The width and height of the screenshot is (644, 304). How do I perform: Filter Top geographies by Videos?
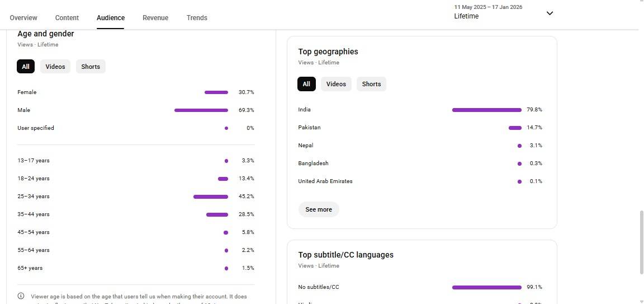pyautogui.click(x=336, y=84)
